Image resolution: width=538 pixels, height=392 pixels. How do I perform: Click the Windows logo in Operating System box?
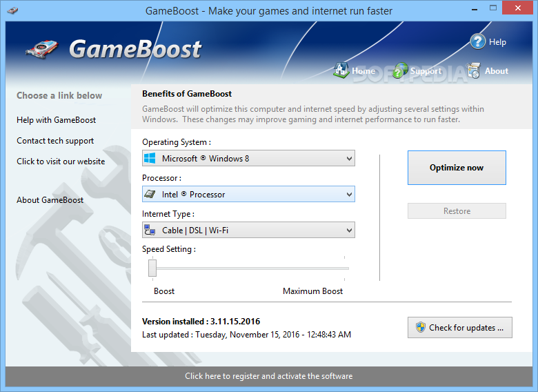(150, 158)
